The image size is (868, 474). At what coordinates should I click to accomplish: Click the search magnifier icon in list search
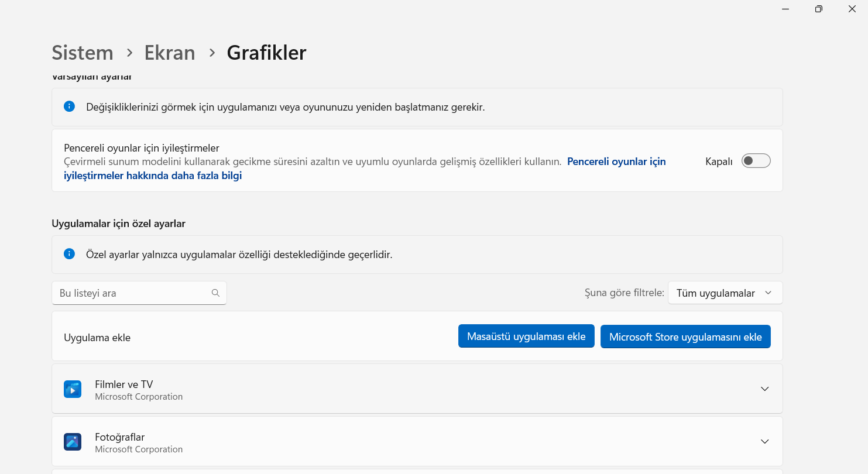pos(215,293)
